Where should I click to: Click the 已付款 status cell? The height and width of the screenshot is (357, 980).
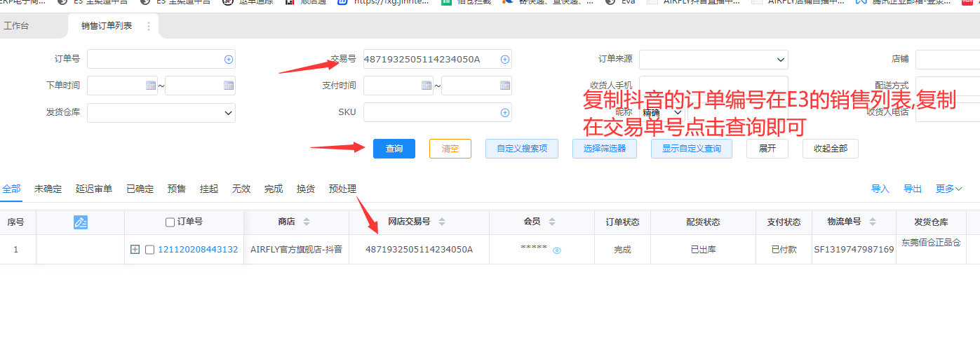click(x=784, y=250)
